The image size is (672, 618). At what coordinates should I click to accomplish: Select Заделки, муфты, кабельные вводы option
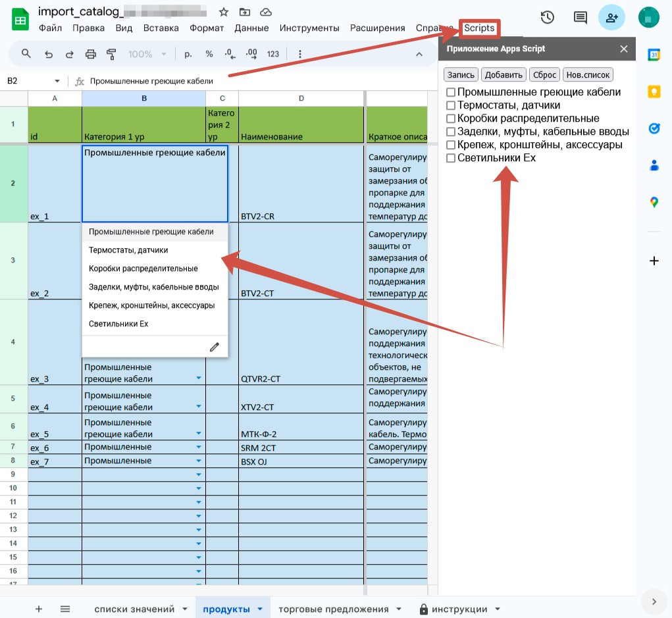[154, 287]
